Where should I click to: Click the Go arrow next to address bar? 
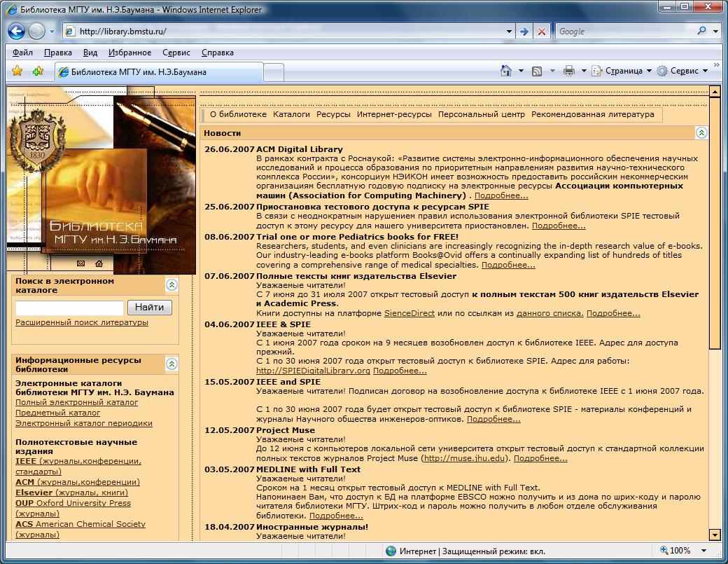pos(524,32)
